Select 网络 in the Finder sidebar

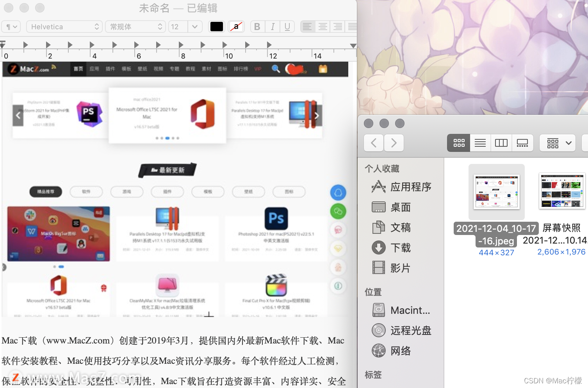point(391,351)
